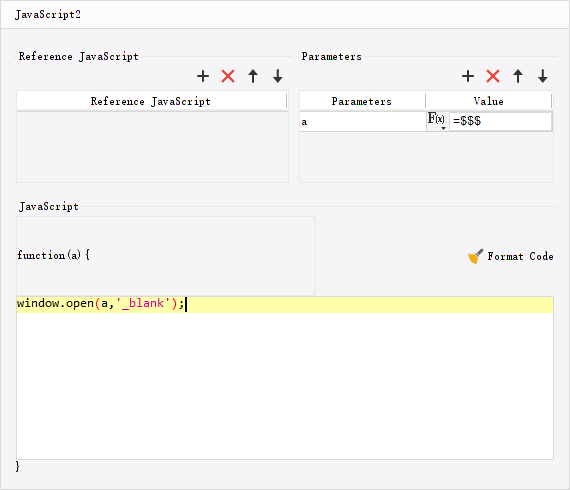Click the Parameters column header
570x490 pixels.
[362, 101]
